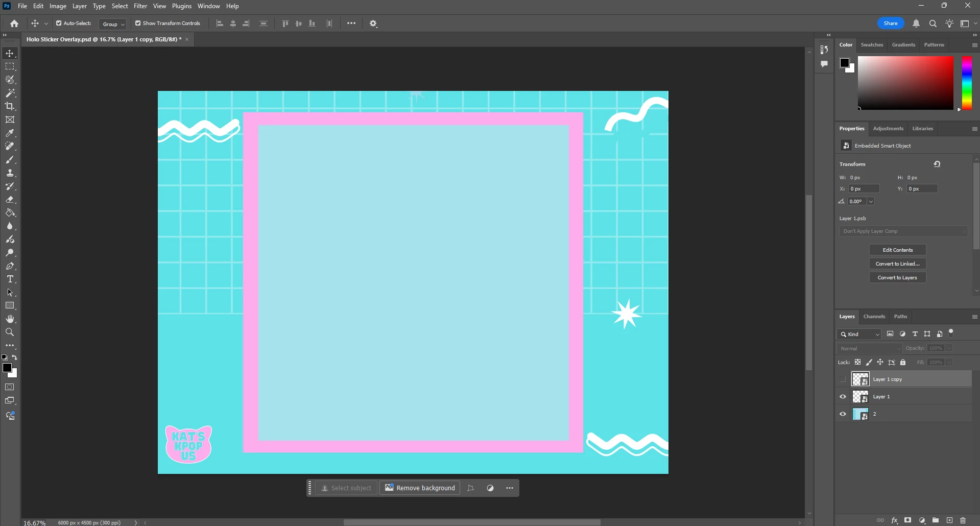Viewport: 980px width, 526px height.
Task: Select the Magic Wand tool
Action: point(10,93)
